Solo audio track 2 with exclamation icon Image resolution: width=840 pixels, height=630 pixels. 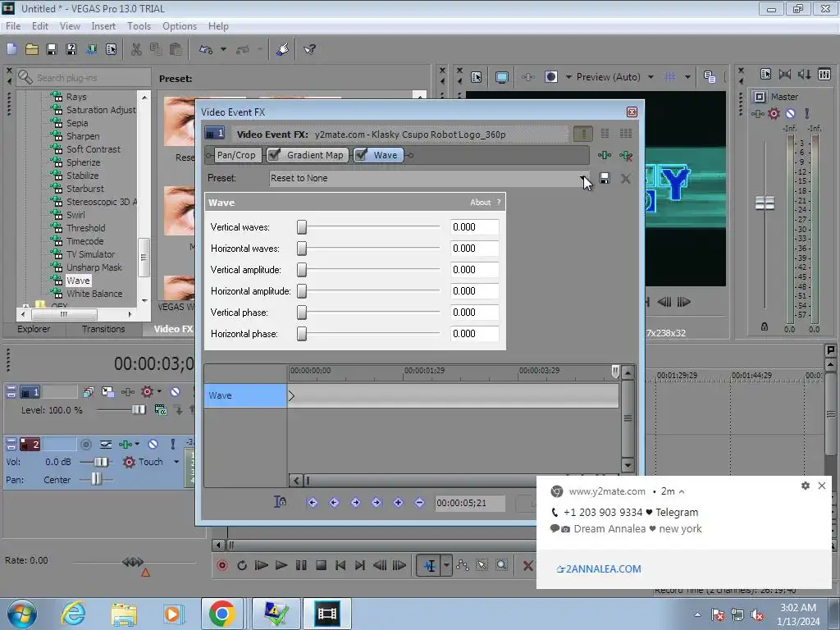pos(172,444)
